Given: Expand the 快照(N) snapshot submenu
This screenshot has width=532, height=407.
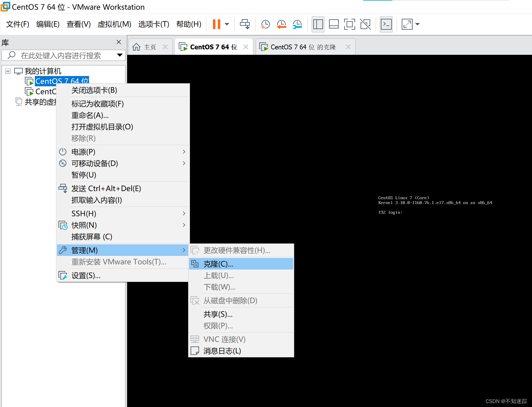Looking at the screenshot, I should pos(123,225).
